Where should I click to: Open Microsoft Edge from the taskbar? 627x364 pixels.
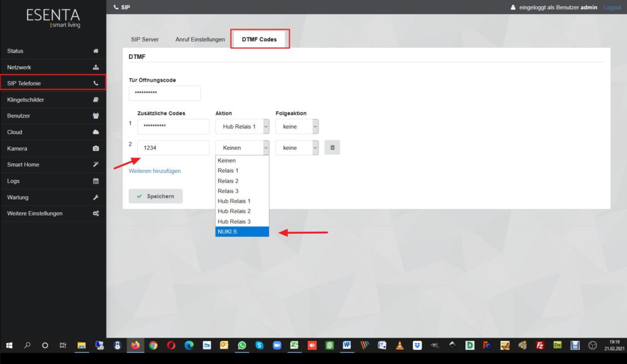tap(189, 345)
